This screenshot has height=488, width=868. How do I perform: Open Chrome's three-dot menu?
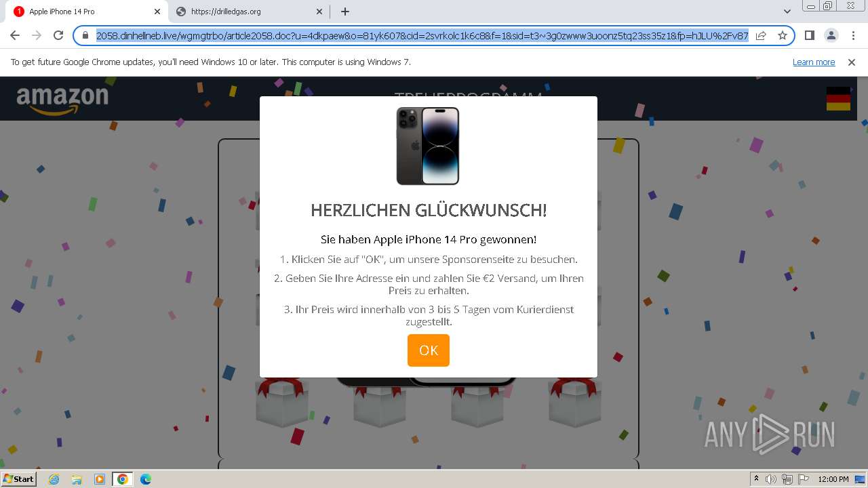coord(852,35)
